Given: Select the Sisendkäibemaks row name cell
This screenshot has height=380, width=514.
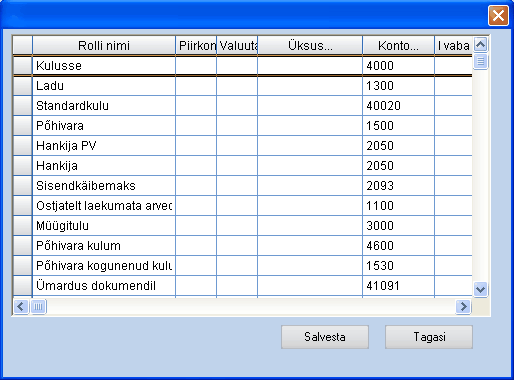Looking at the screenshot, I should [104, 186].
